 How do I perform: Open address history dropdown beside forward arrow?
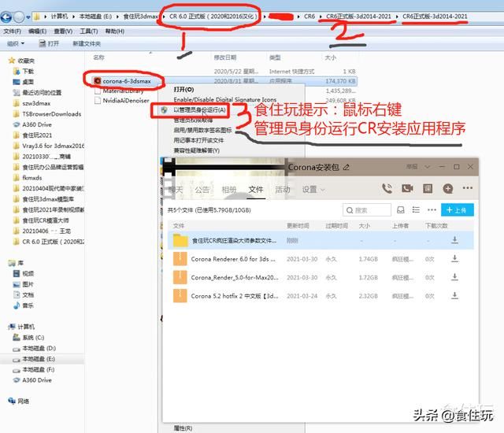[x=28, y=17]
